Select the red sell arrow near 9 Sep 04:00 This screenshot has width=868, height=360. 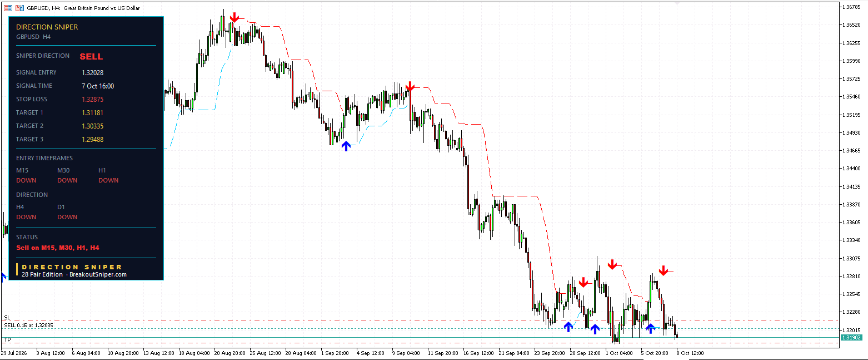(x=410, y=86)
